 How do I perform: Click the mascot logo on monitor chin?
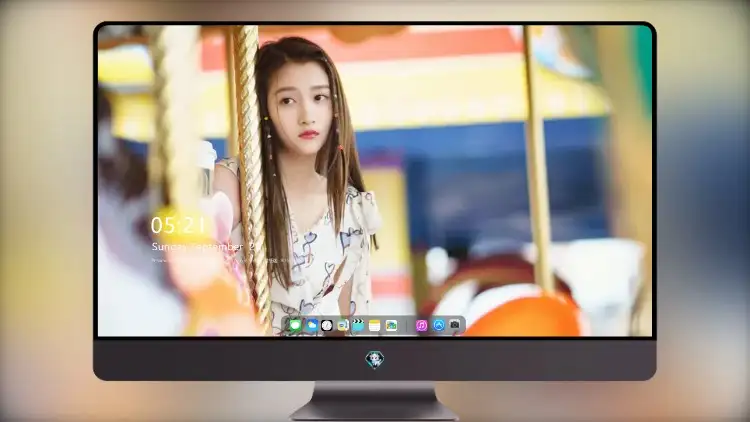coord(375,360)
